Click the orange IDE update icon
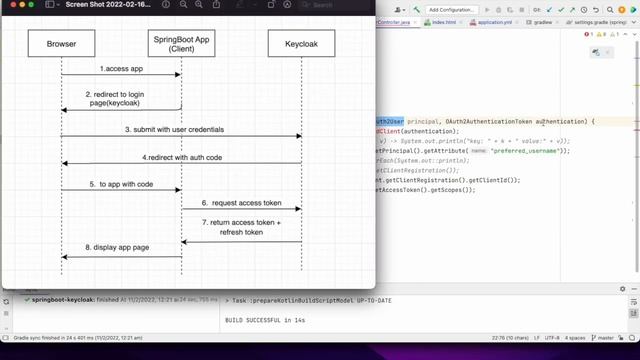640x360 pixels. 622,10
